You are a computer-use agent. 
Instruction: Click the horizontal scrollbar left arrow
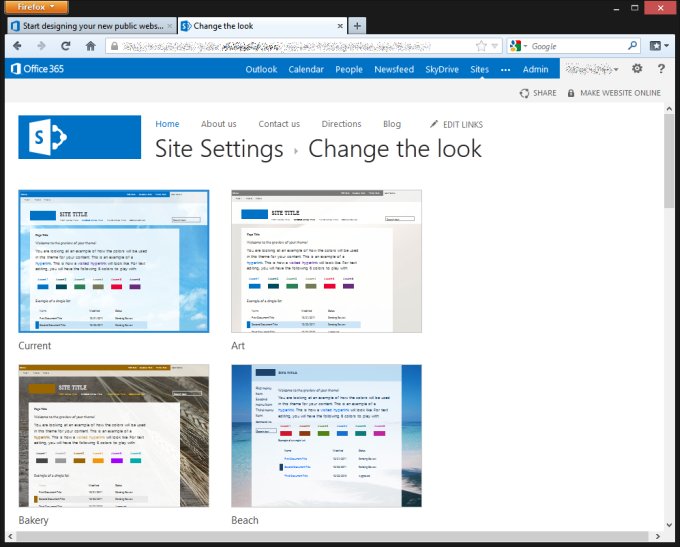(x=10, y=537)
